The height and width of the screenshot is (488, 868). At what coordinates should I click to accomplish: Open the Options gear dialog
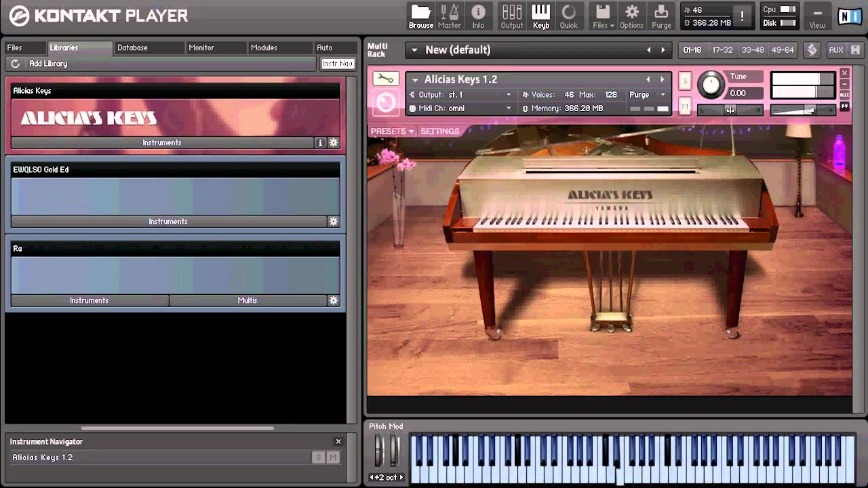pyautogui.click(x=631, y=16)
